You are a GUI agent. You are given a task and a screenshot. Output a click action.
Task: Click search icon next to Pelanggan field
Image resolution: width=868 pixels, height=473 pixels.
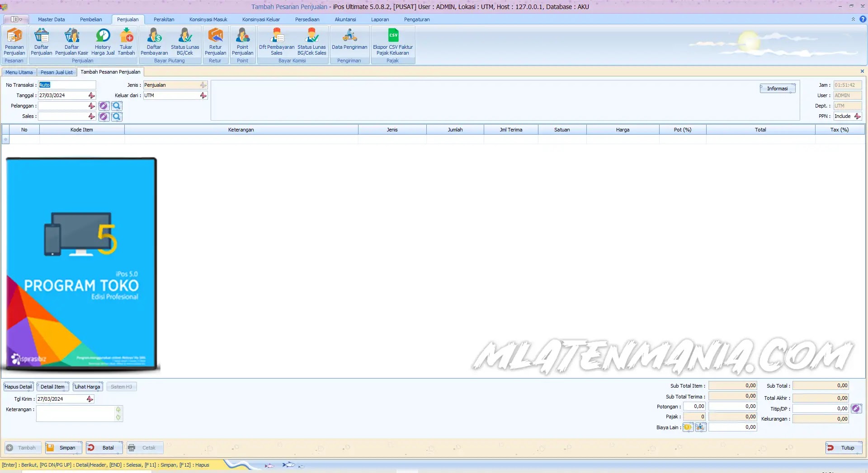coord(117,106)
